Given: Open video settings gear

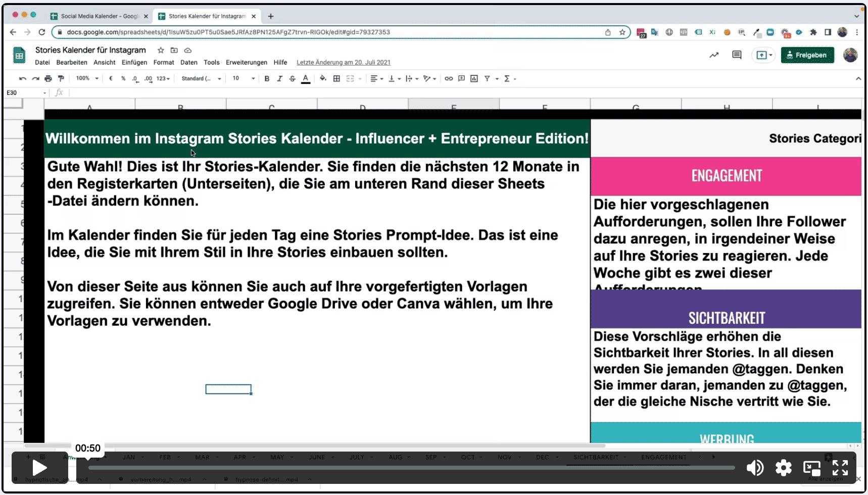Looking at the screenshot, I should [x=784, y=468].
